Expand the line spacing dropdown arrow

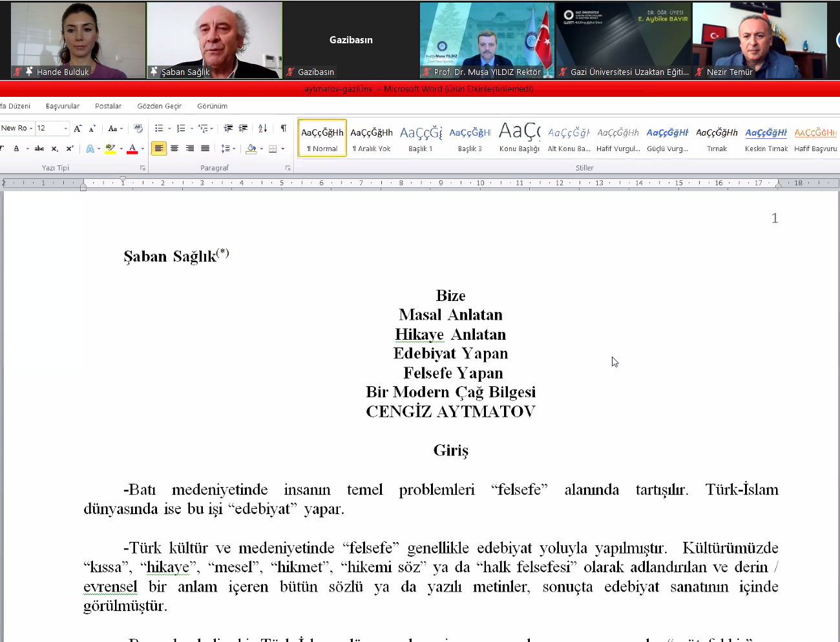(x=234, y=149)
